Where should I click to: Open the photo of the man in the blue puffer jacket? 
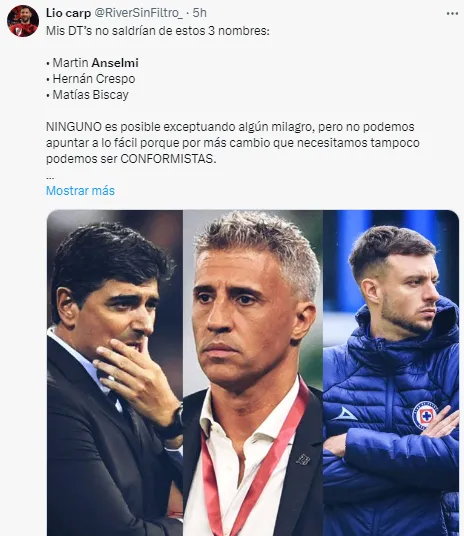391,373
